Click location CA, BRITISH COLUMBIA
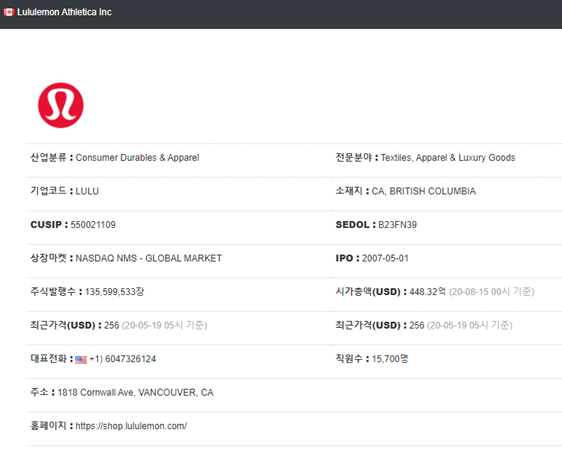This screenshot has width=562, height=459. click(x=424, y=191)
